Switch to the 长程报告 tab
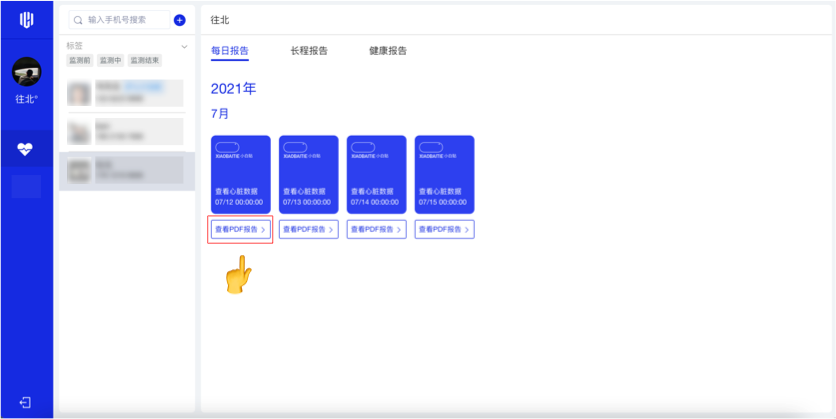 point(309,51)
